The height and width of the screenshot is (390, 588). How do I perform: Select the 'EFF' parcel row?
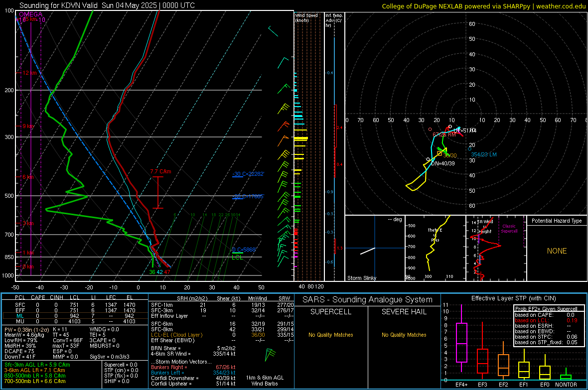point(75,310)
